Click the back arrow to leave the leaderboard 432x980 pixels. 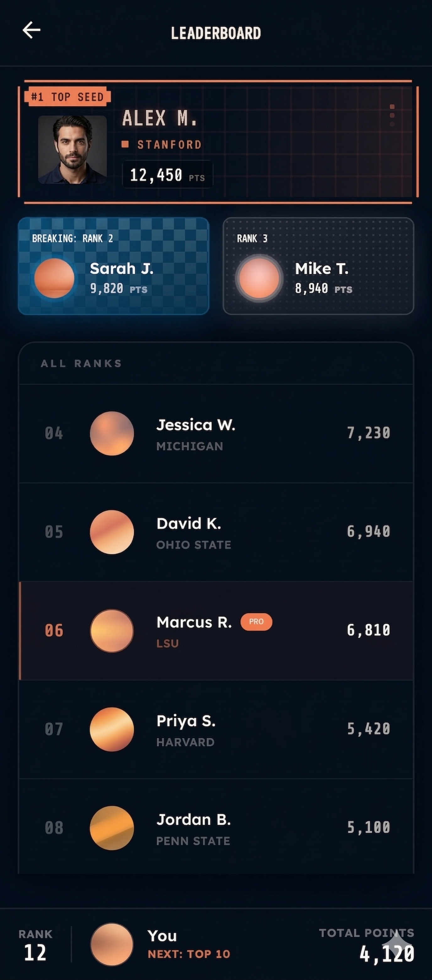(32, 30)
